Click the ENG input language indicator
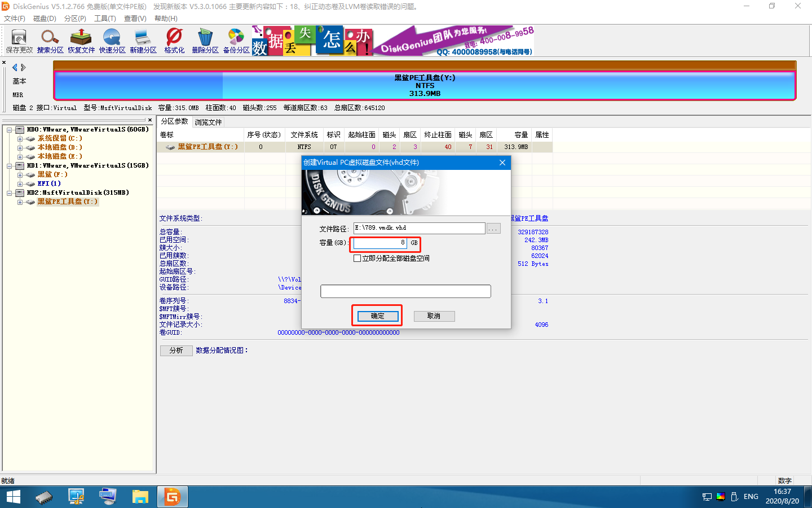Viewport: 812px width, 508px height. (x=751, y=497)
